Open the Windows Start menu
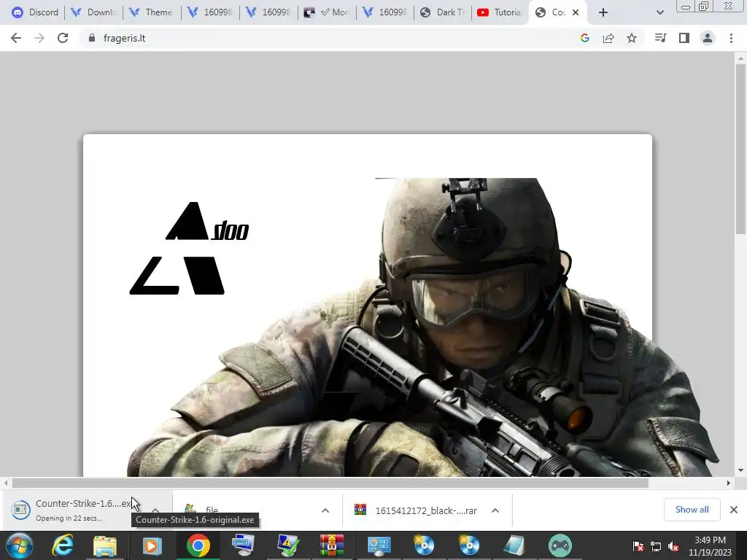 pos(20,545)
